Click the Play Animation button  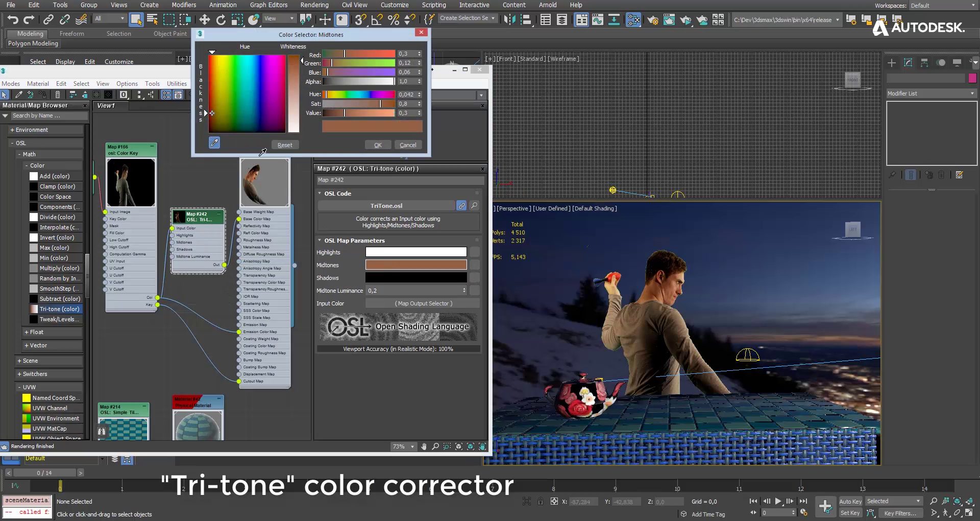[x=778, y=501]
